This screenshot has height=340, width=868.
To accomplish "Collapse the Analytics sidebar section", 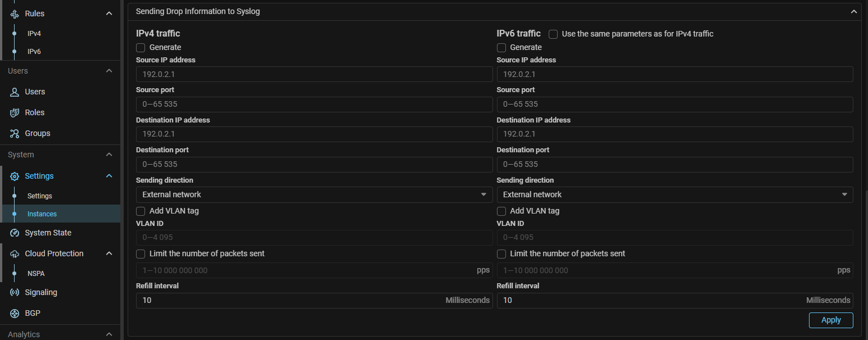I will [x=109, y=334].
